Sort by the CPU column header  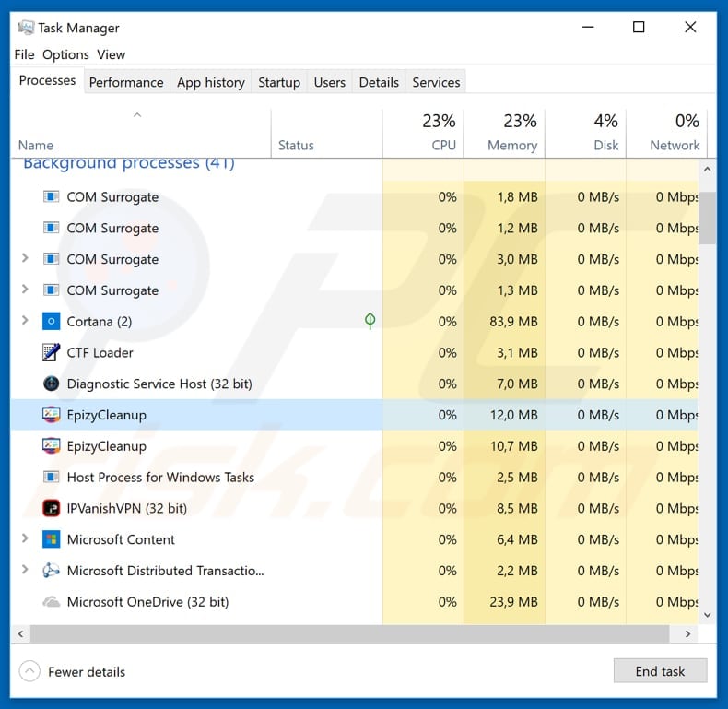(x=423, y=134)
